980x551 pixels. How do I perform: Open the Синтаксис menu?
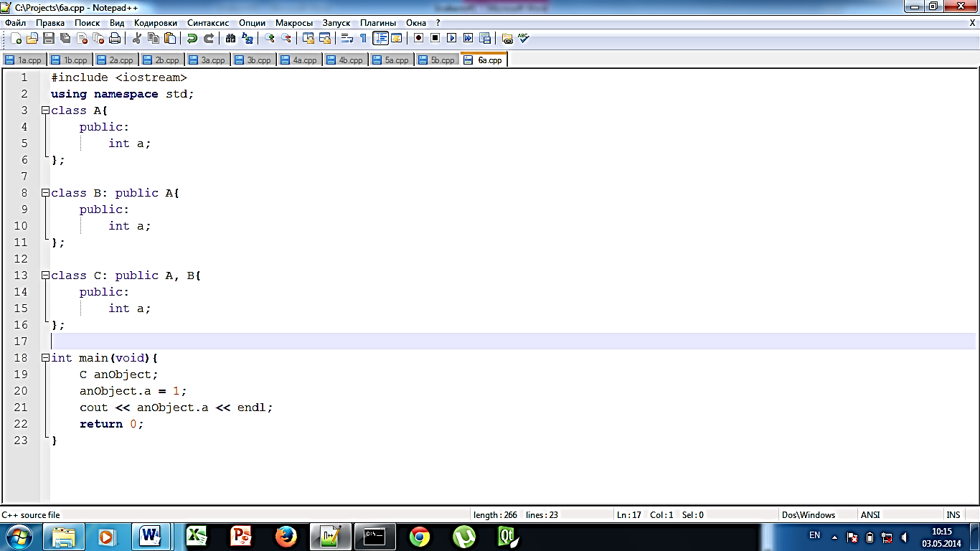pyautogui.click(x=208, y=23)
